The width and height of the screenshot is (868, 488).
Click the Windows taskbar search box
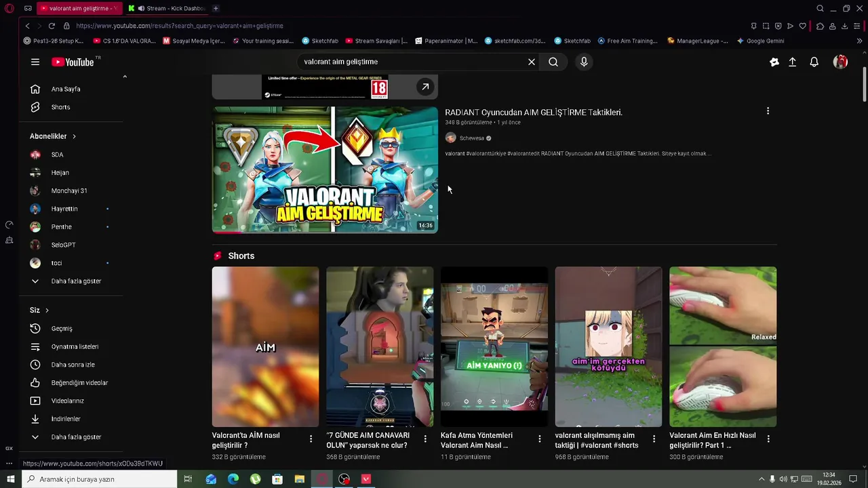(x=100, y=479)
